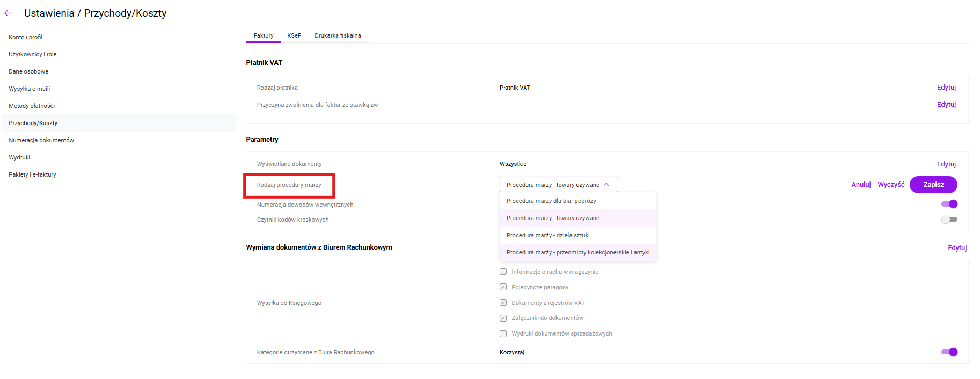Edit the Rodzaj płatnika setting
This screenshot has height=379, width=980.
click(x=946, y=88)
